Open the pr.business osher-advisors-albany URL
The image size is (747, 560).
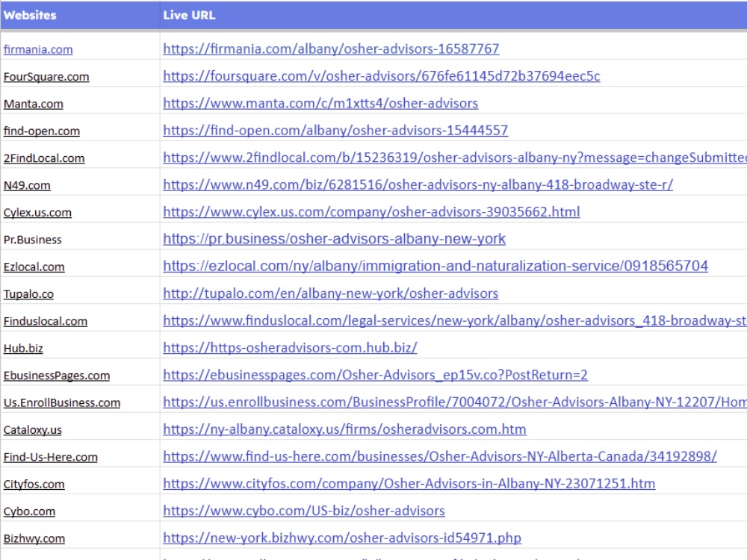(x=334, y=239)
